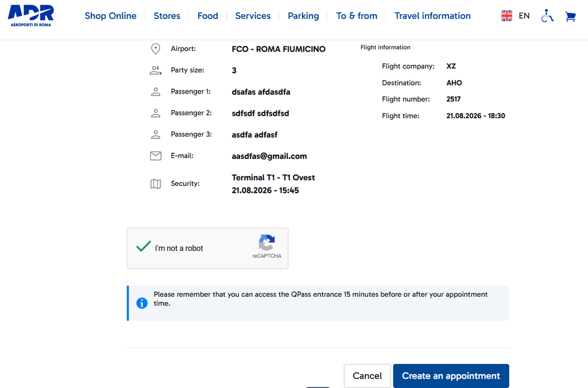
Task: Open accessibility wheelchair icon
Action: point(547,15)
